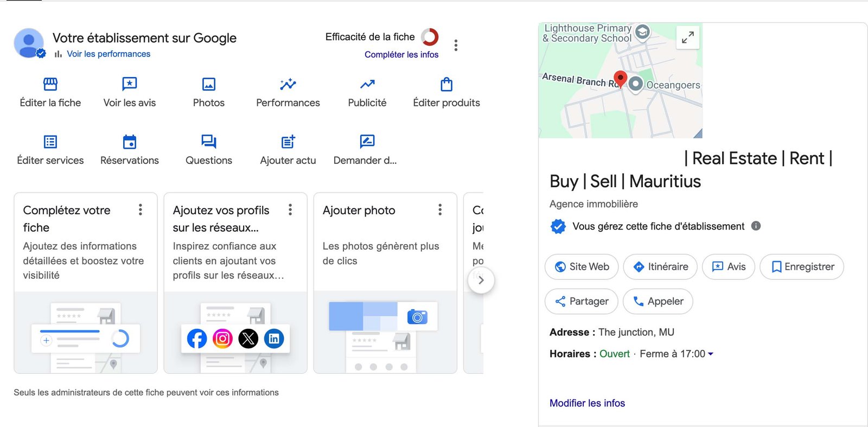The height and width of the screenshot is (427, 868).
Task: Click the X icon in the profiles card
Action: (x=248, y=339)
